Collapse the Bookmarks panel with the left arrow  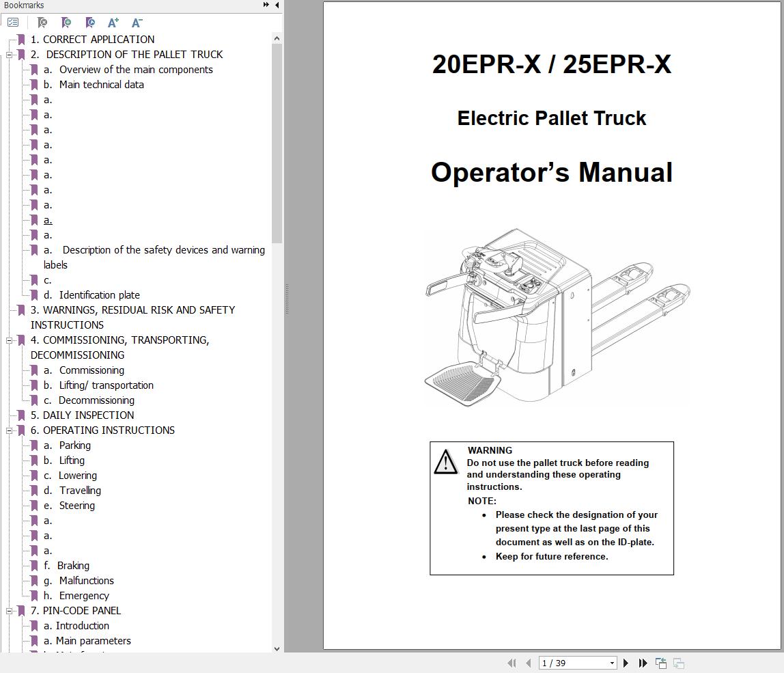277,5
